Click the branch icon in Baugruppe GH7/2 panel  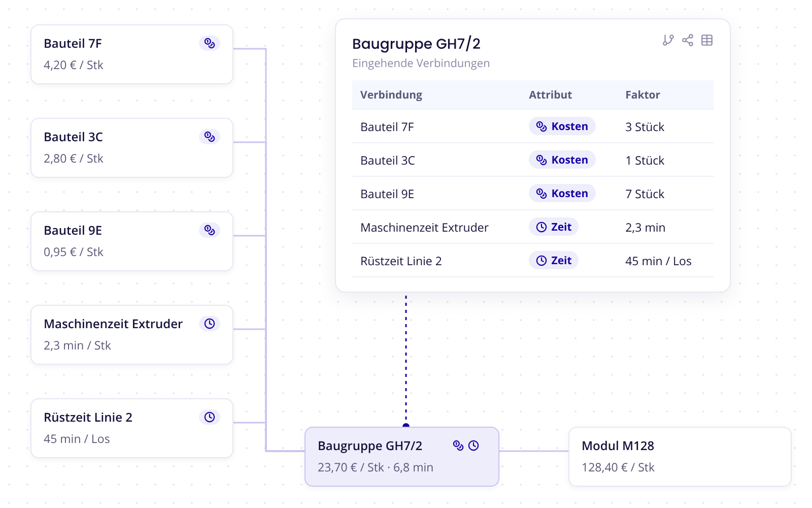tap(668, 40)
